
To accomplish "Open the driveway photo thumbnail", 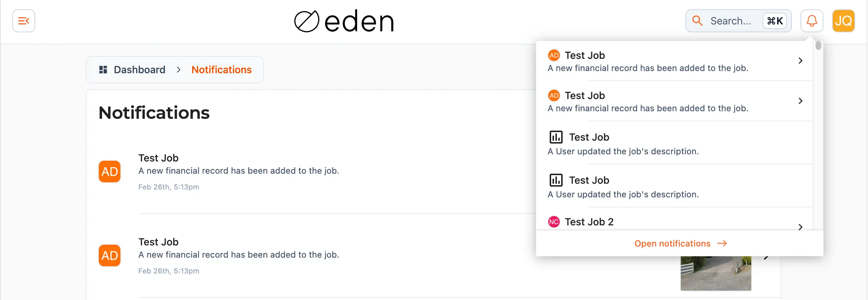I will (716, 273).
